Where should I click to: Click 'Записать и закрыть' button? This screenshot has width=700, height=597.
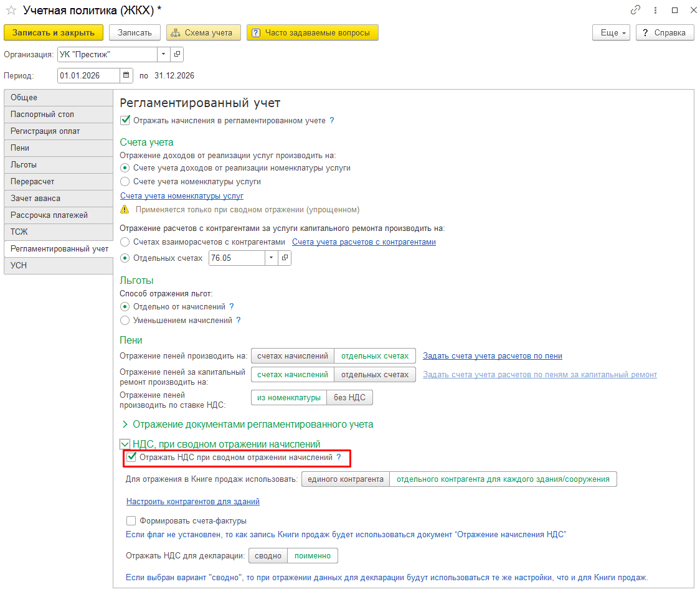(53, 33)
